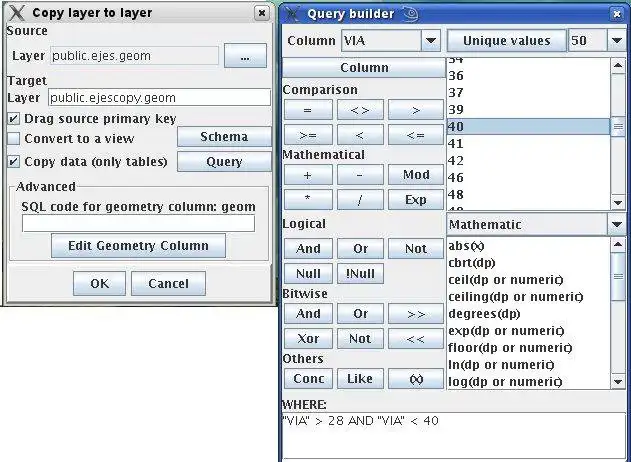Insert the equals (=) comparison operator

tap(308, 110)
